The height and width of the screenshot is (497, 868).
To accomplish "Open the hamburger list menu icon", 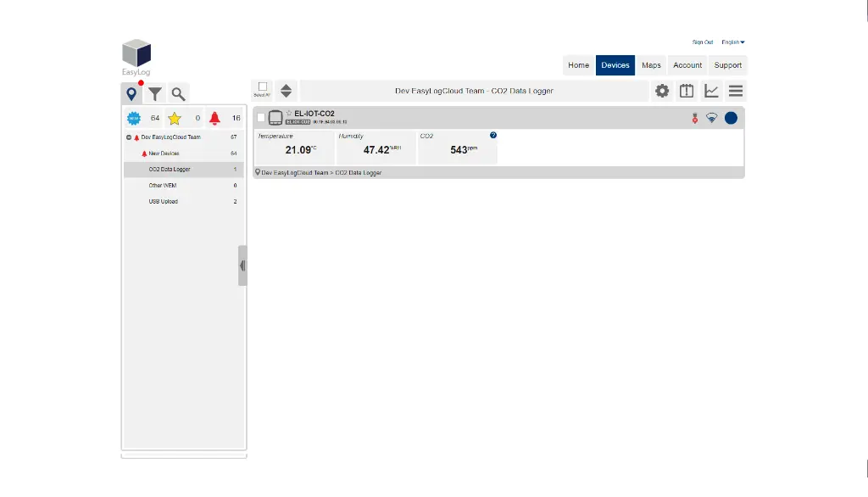I will 736,91.
